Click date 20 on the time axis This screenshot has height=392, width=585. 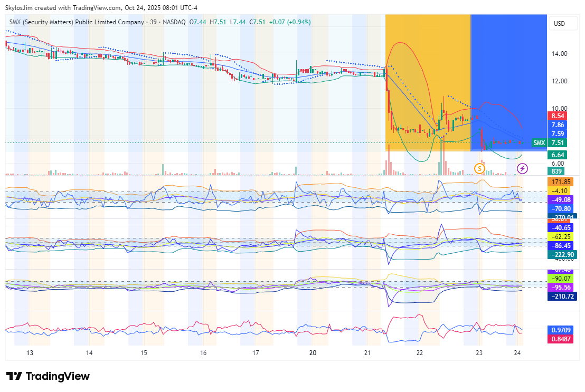tap(313, 353)
